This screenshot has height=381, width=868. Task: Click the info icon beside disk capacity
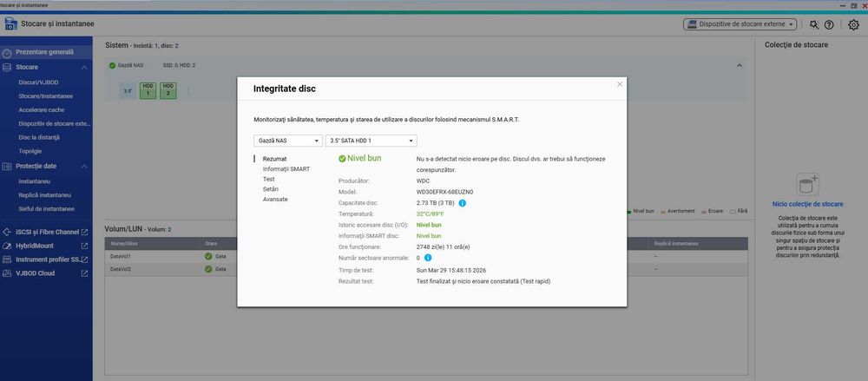(463, 203)
